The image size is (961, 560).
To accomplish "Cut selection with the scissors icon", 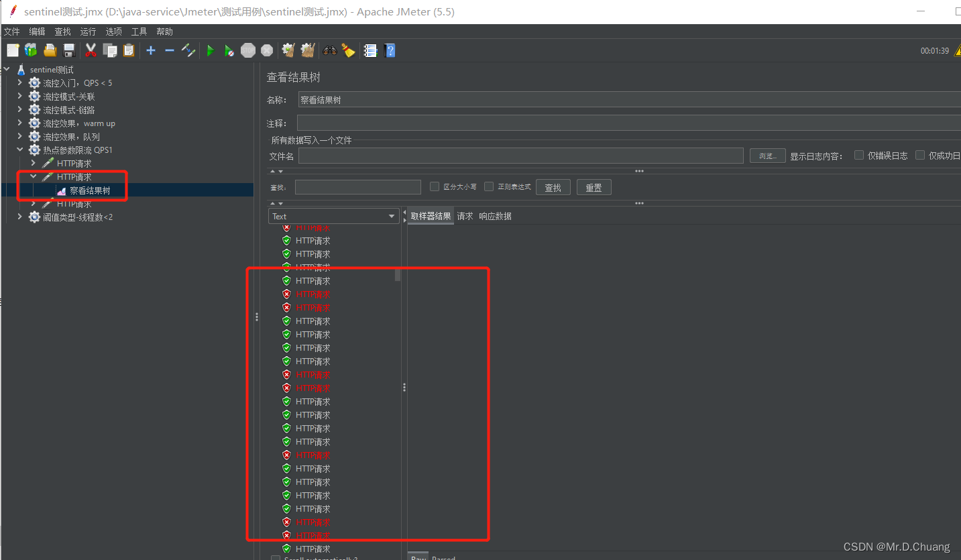I will pos(91,50).
